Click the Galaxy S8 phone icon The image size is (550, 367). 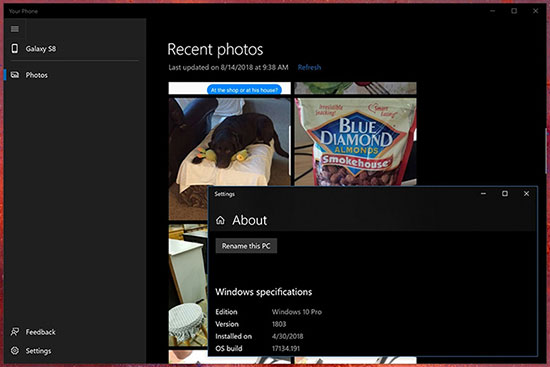point(15,48)
